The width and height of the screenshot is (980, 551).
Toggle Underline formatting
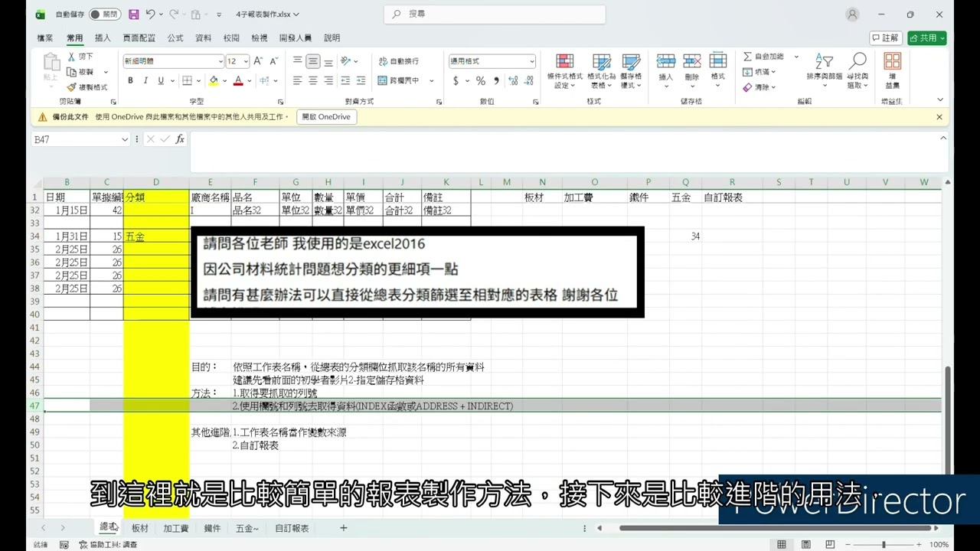tap(161, 80)
